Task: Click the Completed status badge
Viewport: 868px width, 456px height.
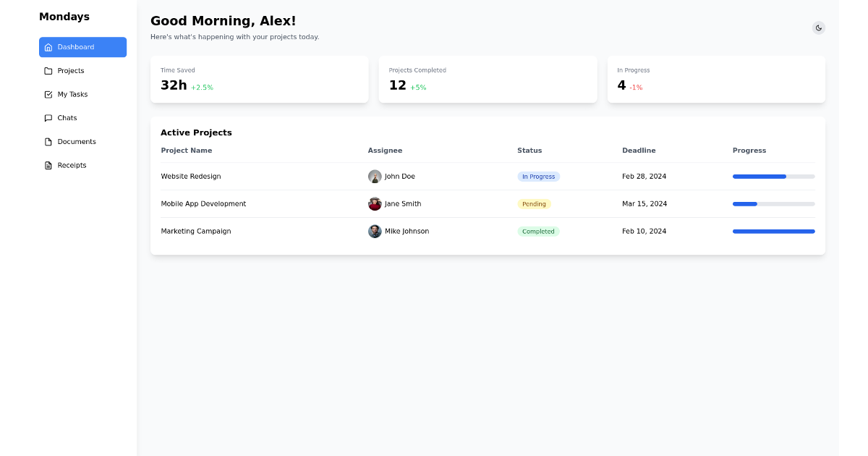Action: 538,231
